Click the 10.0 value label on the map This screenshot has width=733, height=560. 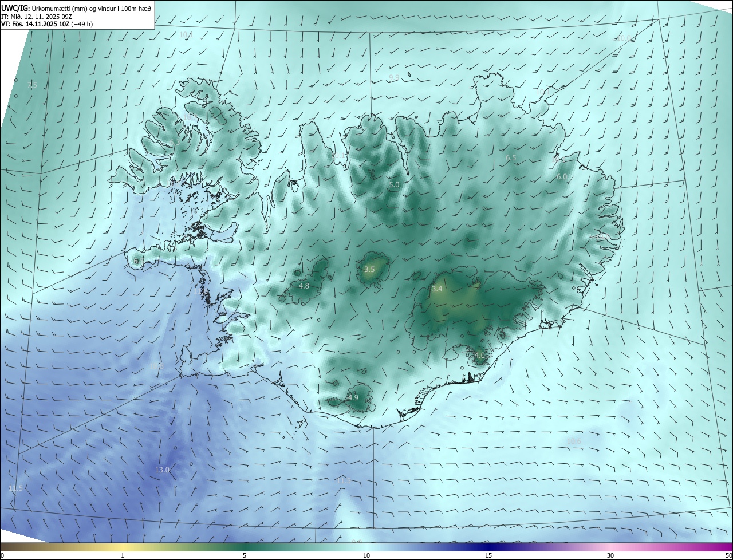[624, 38]
